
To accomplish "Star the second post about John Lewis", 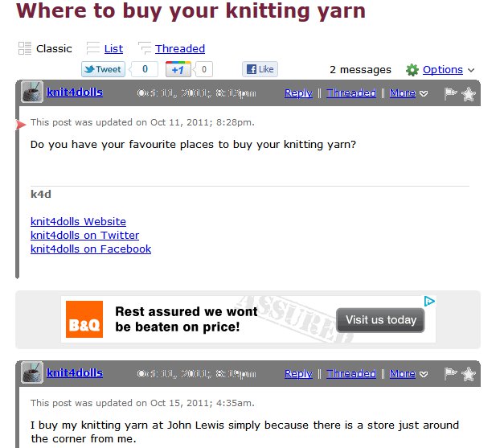I will click(469, 374).
